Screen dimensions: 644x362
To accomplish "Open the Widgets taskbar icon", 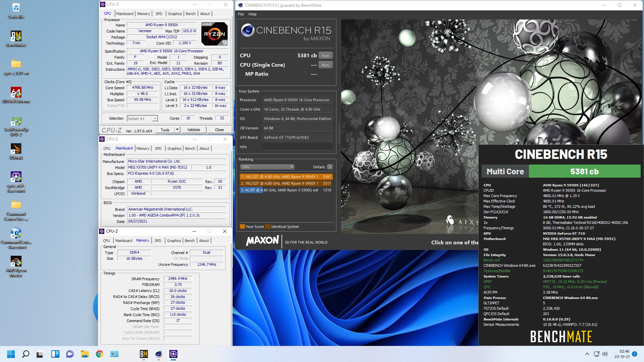I will click(x=55, y=354).
